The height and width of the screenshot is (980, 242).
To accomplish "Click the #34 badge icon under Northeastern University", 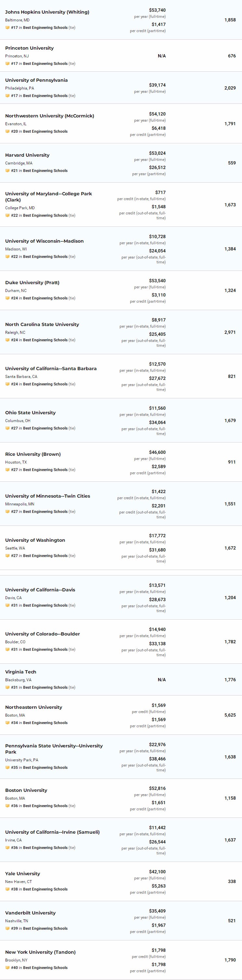I will (x=7, y=723).
